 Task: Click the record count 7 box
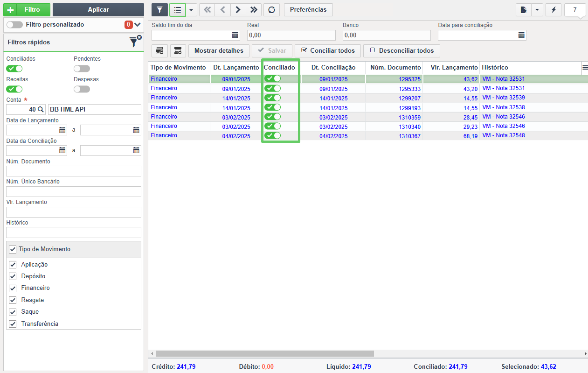click(x=575, y=10)
